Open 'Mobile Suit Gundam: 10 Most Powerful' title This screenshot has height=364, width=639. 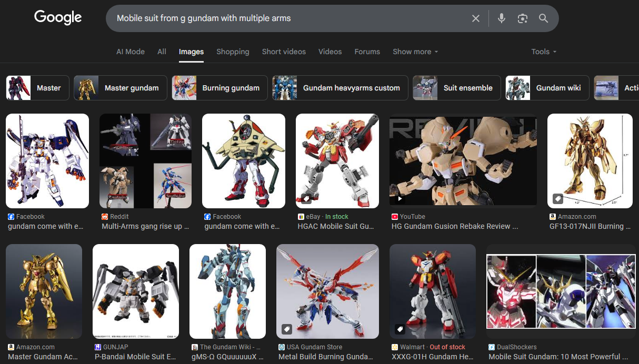tap(558, 357)
